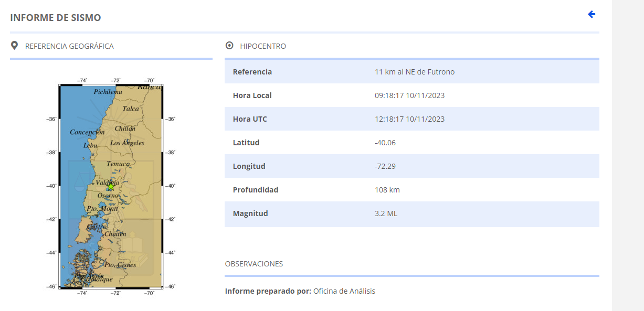Click the Referencia row value Futrono
Image resolution: width=644 pixels, height=311 pixels.
coord(415,72)
